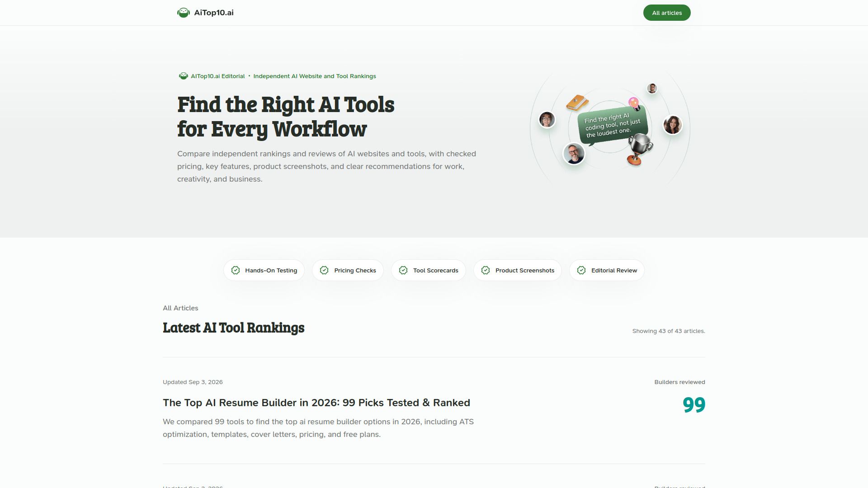The image size is (868, 488).
Task: Click the Independent AI Website and Tool Rankings text
Action: tap(315, 76)
